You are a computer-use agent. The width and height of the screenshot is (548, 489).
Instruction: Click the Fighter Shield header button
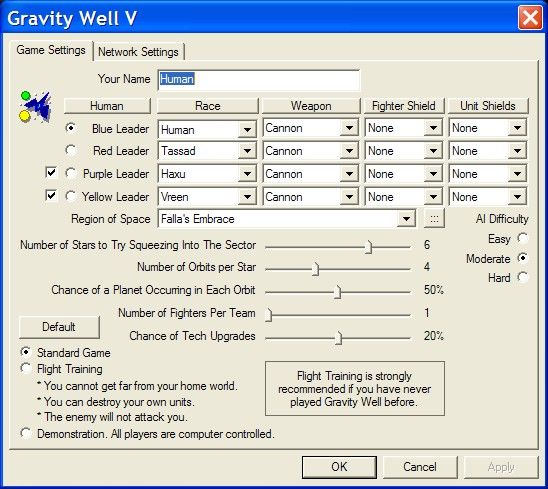(x=404, y=106)
